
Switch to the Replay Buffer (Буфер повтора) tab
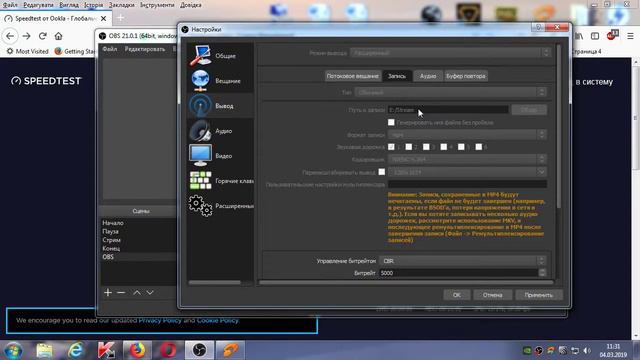(466, 76)
